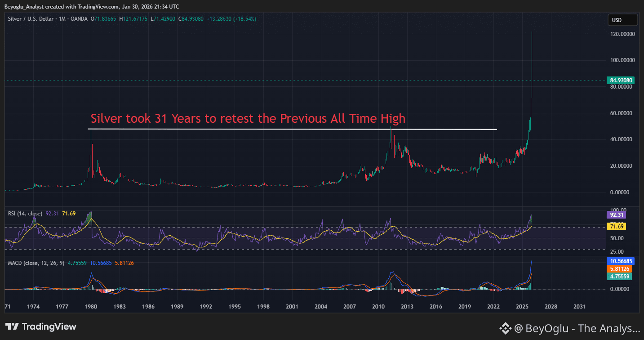Click the TradingView logo
This screenshot has height=340, width=644.
coord(41,327)
